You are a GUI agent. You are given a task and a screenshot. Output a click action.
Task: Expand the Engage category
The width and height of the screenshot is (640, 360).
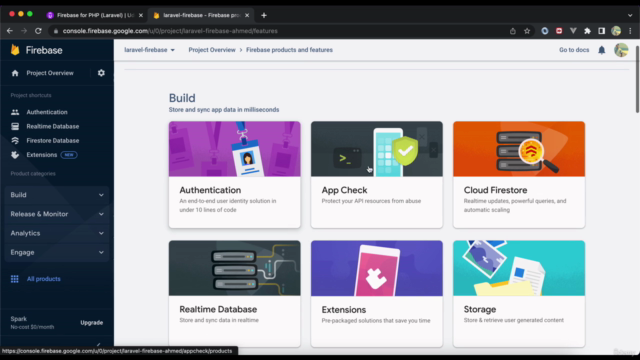coord(57,252)
